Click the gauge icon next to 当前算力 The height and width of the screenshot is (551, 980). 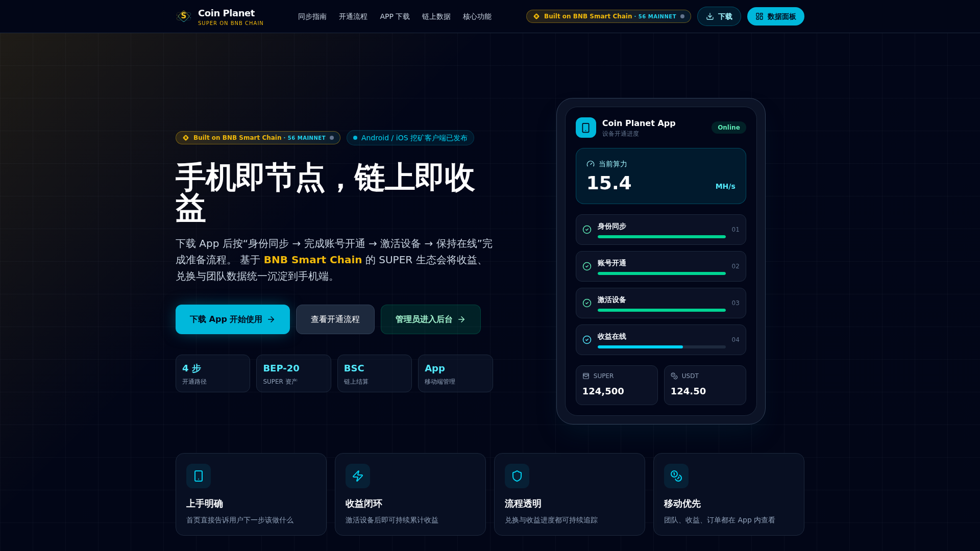591,164
